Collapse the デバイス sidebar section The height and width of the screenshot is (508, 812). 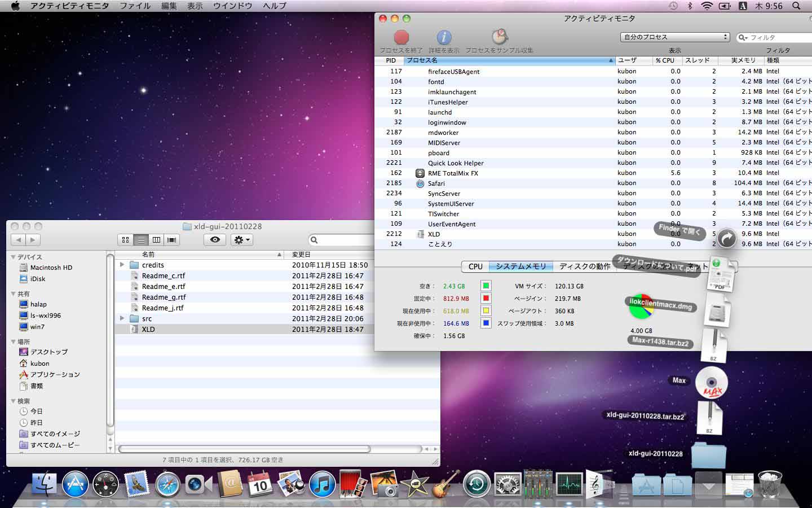click(13, 257)
